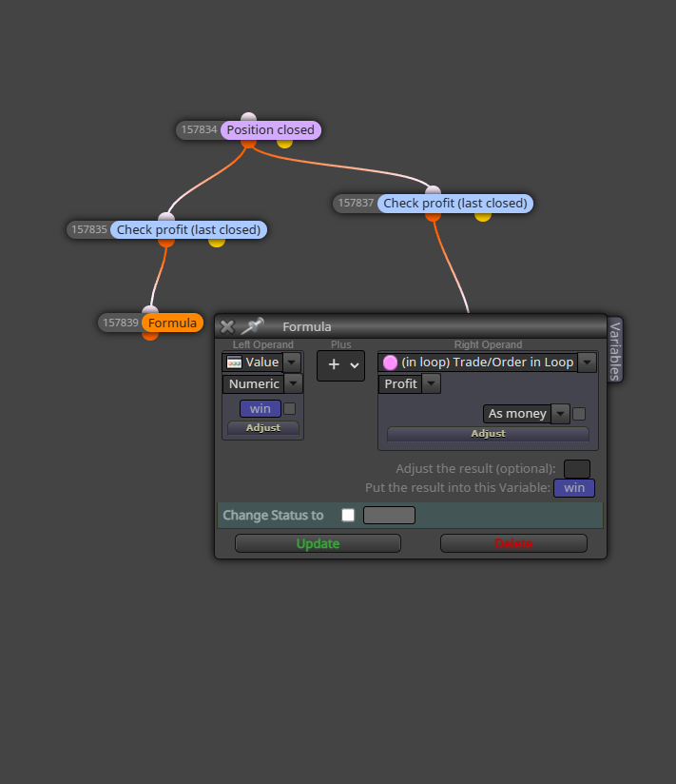Image resolution: width=676 pixels, height=784 pixels.
Task: Click the yellow output dot under Position closed
Action: tap(284, 143)
